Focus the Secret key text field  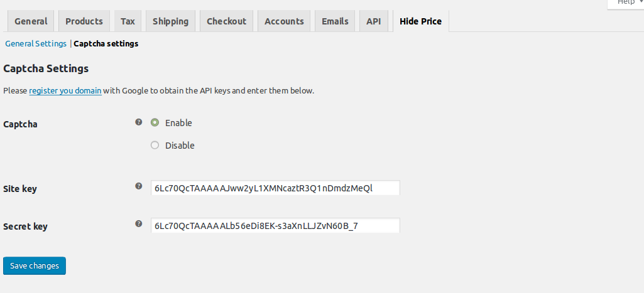click(275, 226)
